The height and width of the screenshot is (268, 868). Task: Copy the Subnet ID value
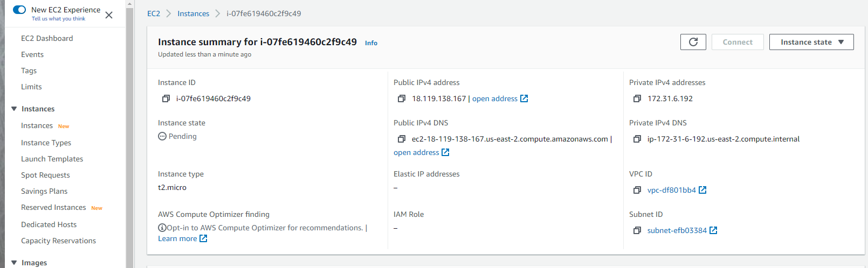click(637, 230)
